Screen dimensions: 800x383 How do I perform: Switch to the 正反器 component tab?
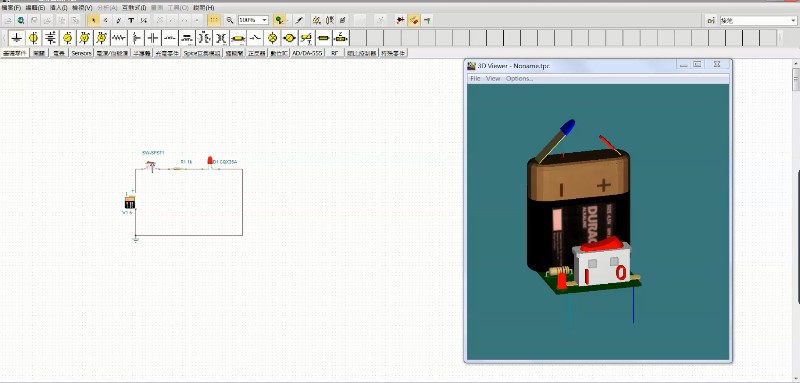pos(257,53)
